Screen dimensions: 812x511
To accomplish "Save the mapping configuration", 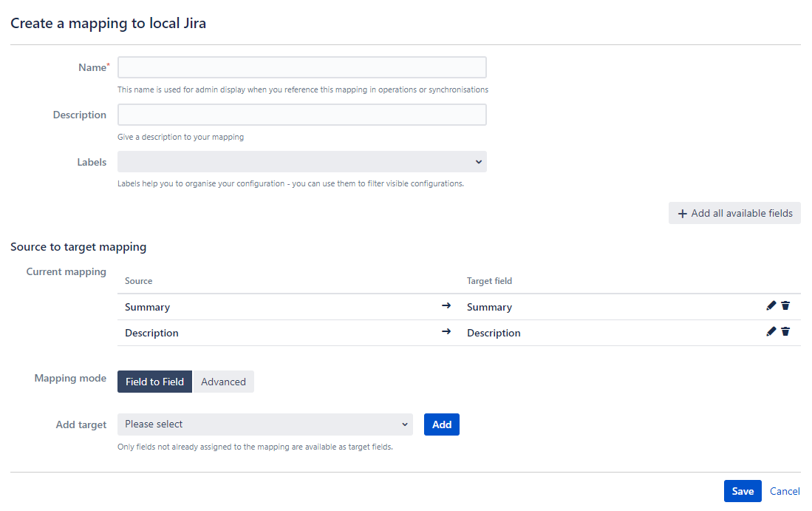I will click(742, 490).
